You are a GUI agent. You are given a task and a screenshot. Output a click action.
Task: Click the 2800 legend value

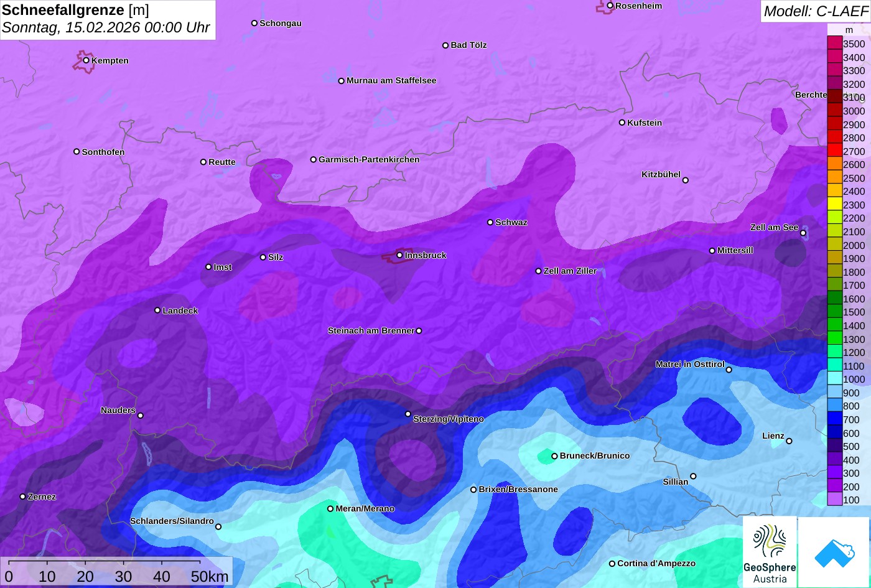pyautogui.click(x=854, y=138)
